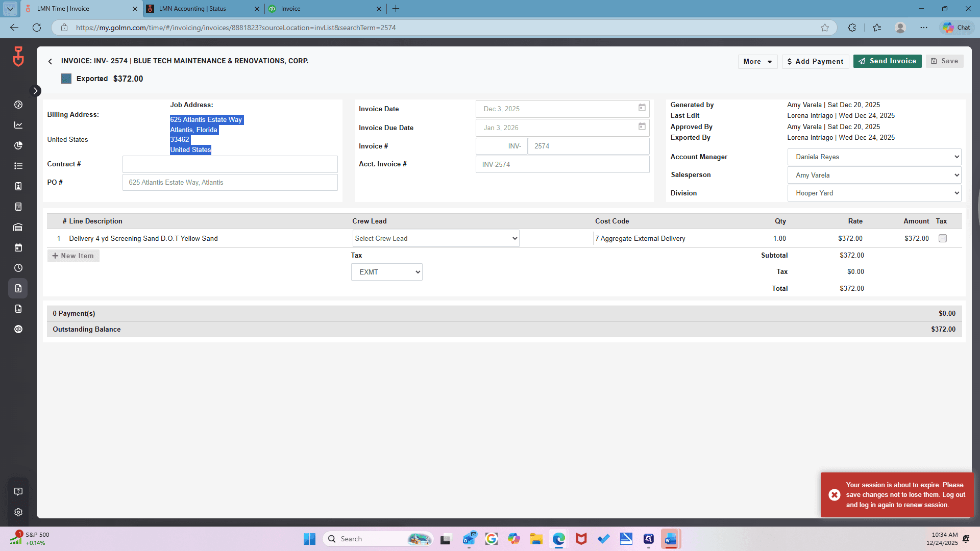This screenshot has height=551, width=980.
Task: Click the PO # input field
Action: (230, 182)
